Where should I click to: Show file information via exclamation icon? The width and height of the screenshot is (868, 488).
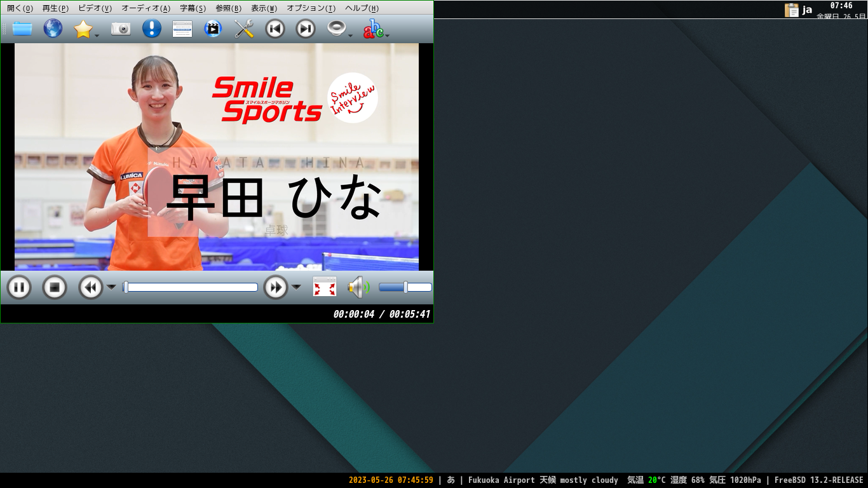(x=151, y=29)
